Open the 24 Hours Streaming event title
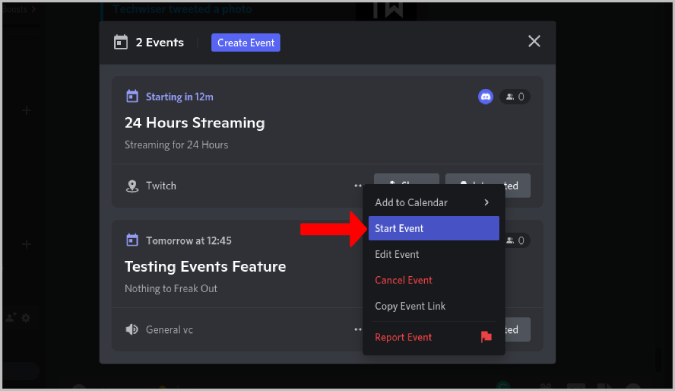Screen dimensions: 675x391 point(195,123)
